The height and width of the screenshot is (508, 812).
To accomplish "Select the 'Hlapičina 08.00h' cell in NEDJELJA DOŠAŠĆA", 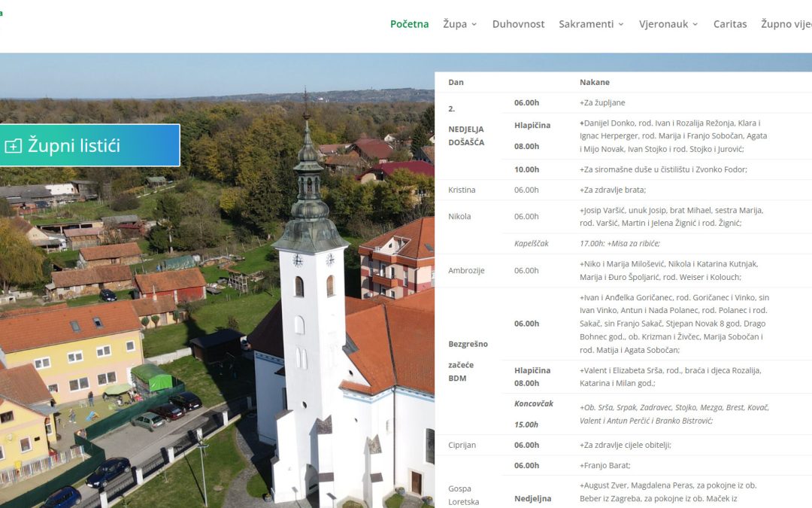I will point(532,135).
